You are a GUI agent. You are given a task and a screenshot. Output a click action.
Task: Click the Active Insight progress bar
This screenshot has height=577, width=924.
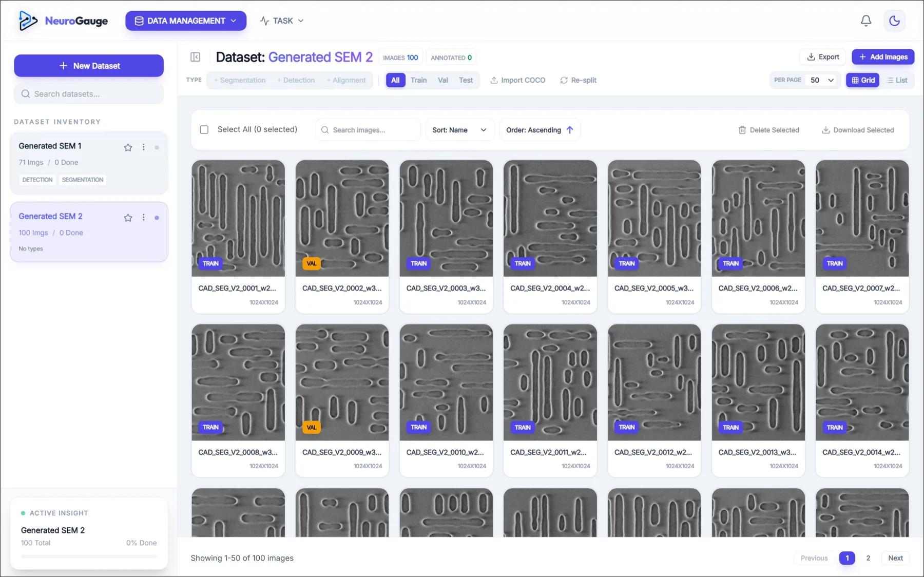coord(89,556)
